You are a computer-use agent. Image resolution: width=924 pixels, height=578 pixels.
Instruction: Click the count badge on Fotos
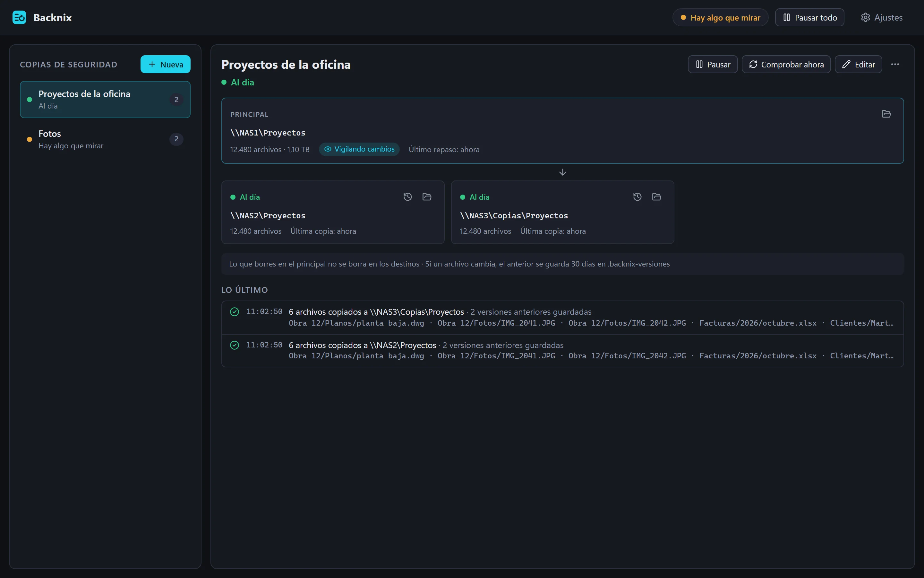point(176,139)
